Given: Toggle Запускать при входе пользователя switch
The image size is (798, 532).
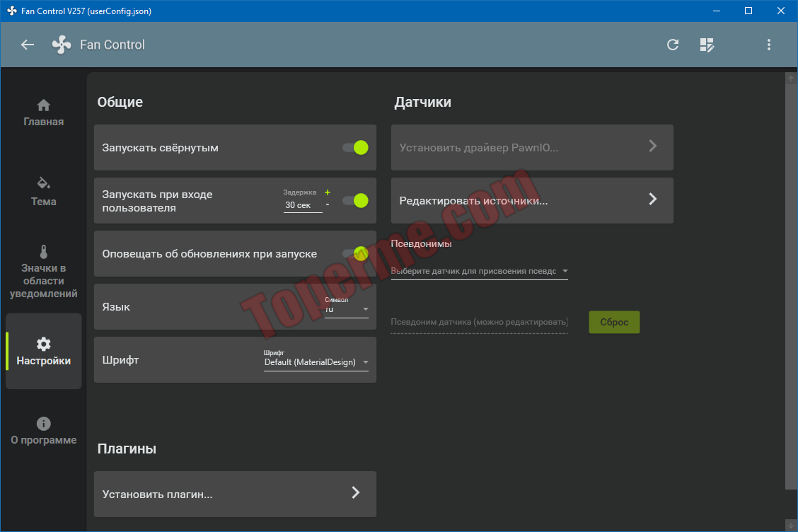Looking at the screenshot, I should [355, 201].
